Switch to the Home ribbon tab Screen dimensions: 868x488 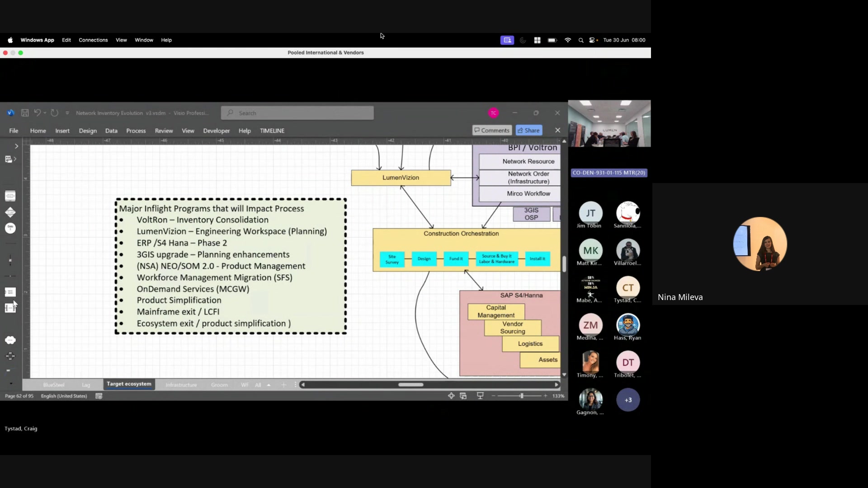click(38, 131)
